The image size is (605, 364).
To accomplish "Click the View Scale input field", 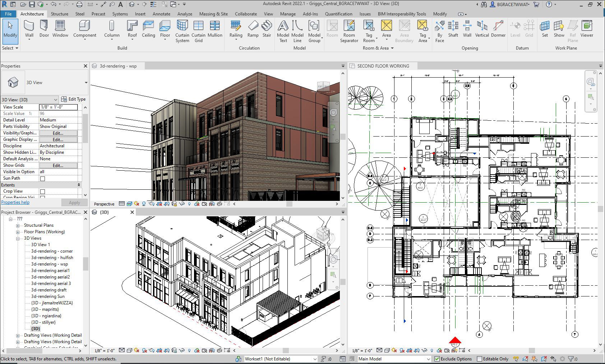I will 58,107.
